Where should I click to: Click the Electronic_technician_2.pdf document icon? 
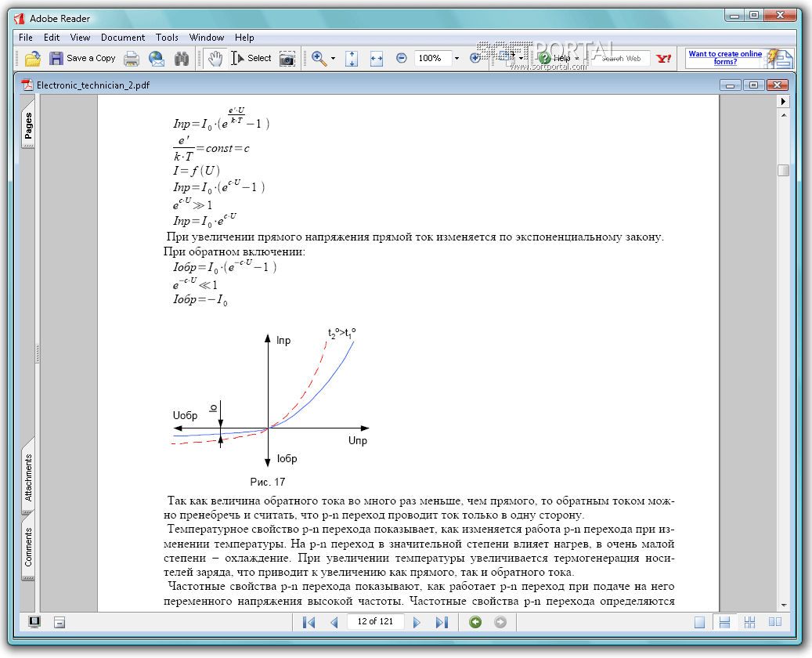(x=27, y=85)
